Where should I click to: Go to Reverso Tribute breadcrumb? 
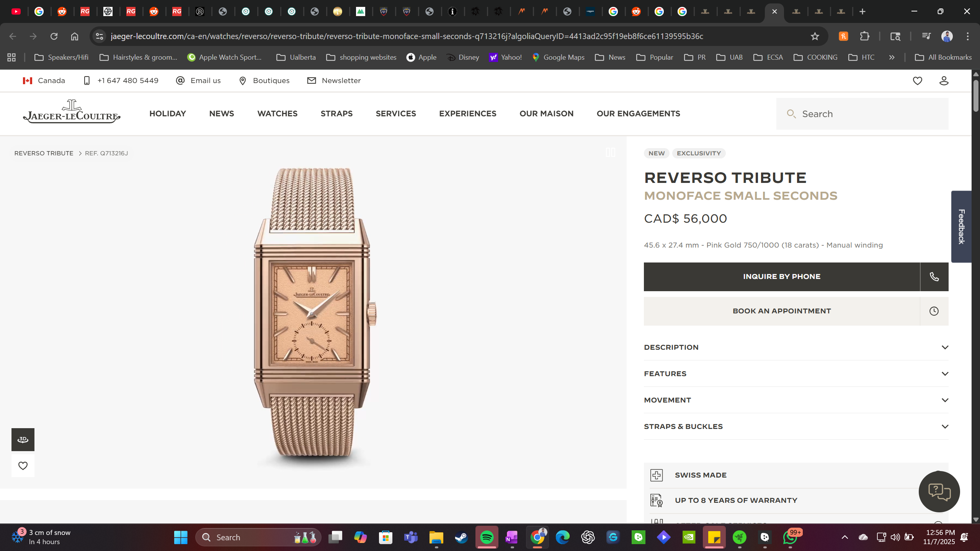44,153
